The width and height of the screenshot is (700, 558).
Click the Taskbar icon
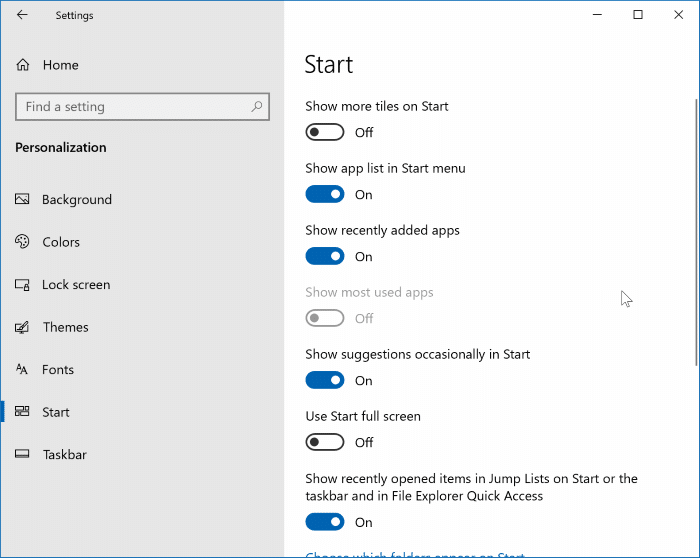point(22,454)
